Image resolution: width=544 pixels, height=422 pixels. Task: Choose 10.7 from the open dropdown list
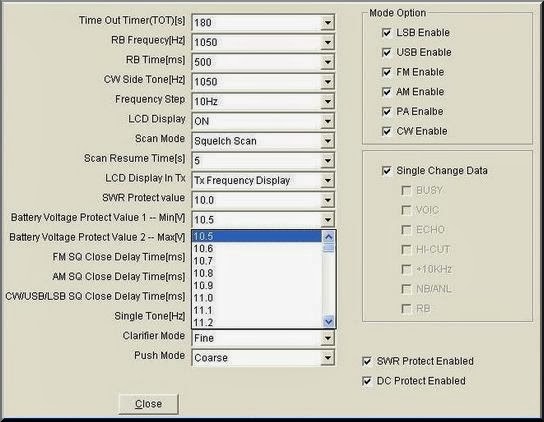pos(257,261)
